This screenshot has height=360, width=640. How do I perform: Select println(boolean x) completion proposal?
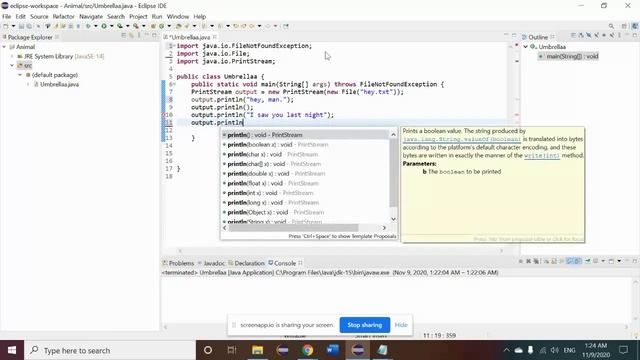[x=305, y=144]
